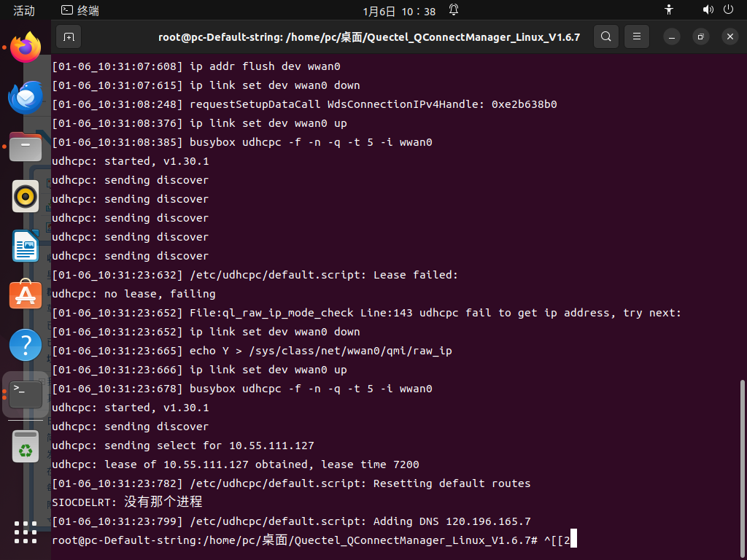747x560 pixels.
Task: Click 'requestSetupDataCall WdsConnectionIPv4Handle: 0xe2b638b0' line
Action: pos(304,104)
